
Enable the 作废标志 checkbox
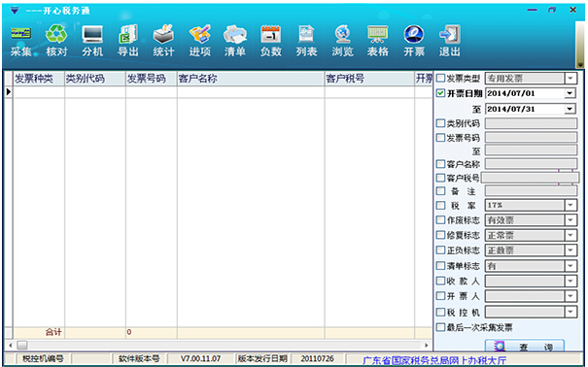(x=440, y=219)
